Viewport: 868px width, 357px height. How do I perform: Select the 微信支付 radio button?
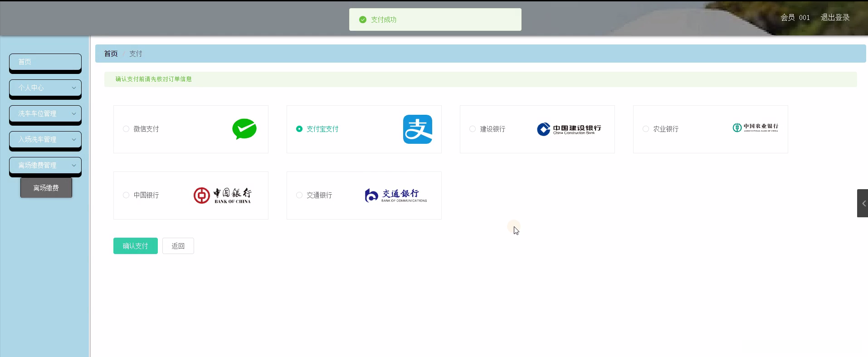pos(126,129)
